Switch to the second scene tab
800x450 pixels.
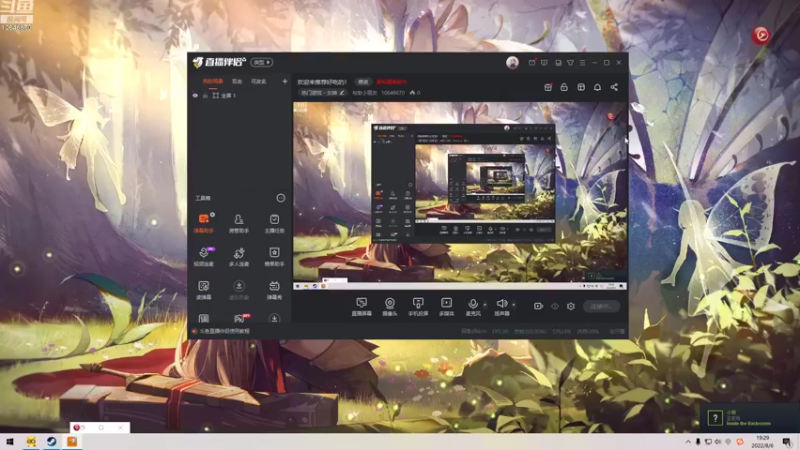pyautogui.click(x=237, y=81)
